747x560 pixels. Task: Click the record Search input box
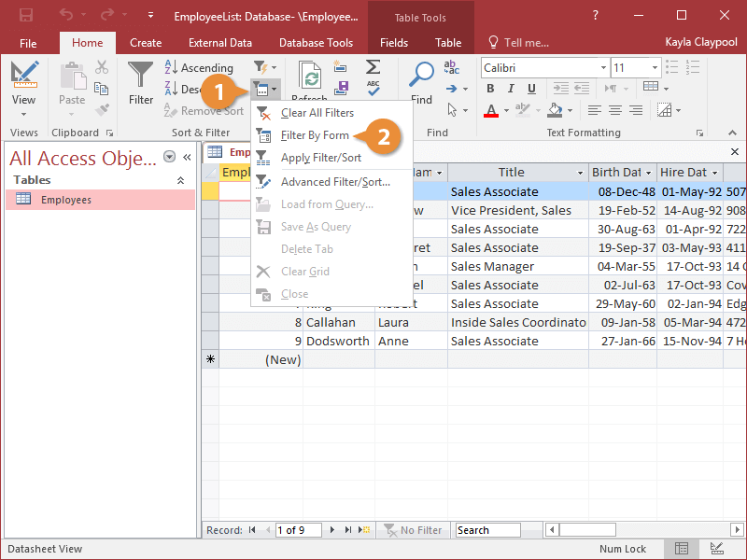(x=486, y=530)
